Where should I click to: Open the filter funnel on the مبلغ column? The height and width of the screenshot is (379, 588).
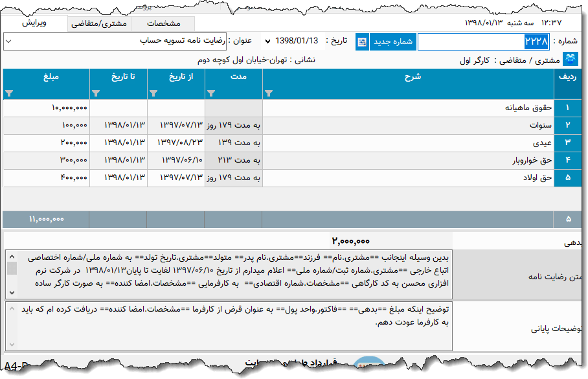pyautogui.click(x=8, y=93)
